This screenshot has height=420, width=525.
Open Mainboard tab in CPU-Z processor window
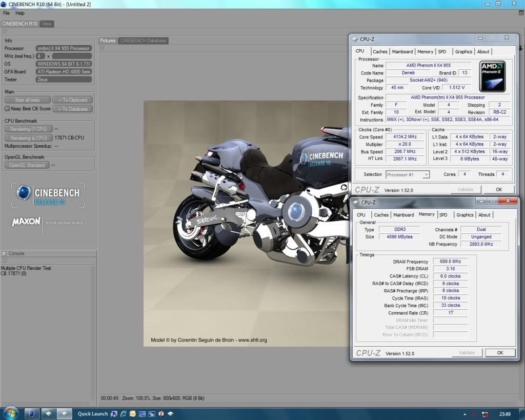pos(402,52)
